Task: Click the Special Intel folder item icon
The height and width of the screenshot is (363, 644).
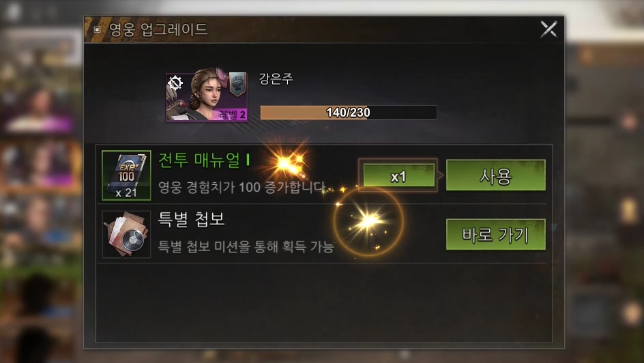Action: 126,235
